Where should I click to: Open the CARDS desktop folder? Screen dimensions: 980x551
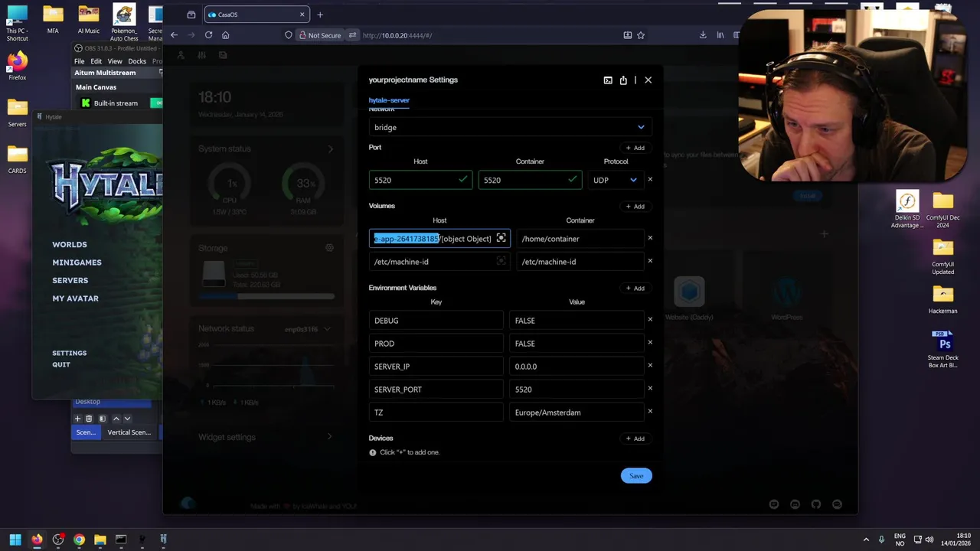17,159
